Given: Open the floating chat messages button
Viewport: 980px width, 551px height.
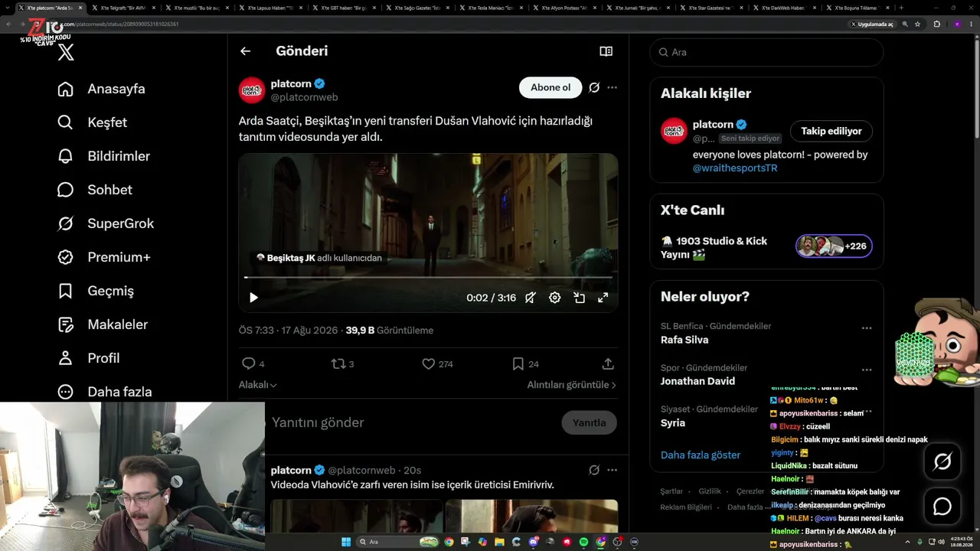Looking at the screenshot, I should (x=942, y=507).
